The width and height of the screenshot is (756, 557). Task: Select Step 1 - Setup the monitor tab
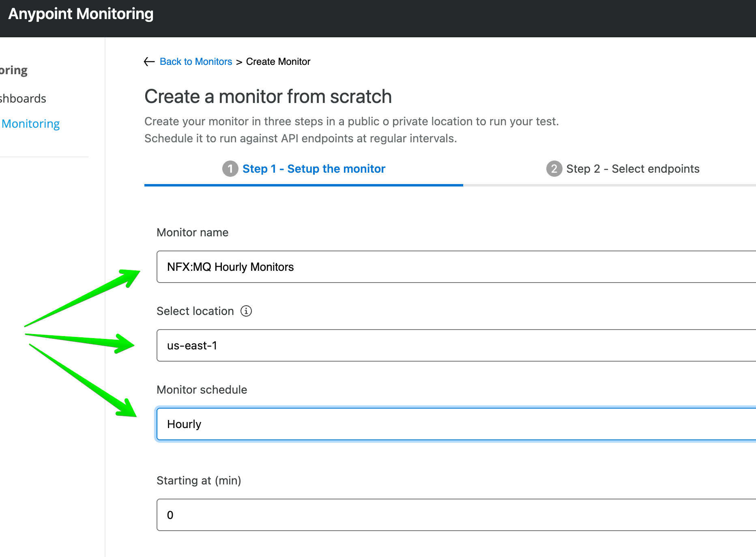[x=304, y=169]
